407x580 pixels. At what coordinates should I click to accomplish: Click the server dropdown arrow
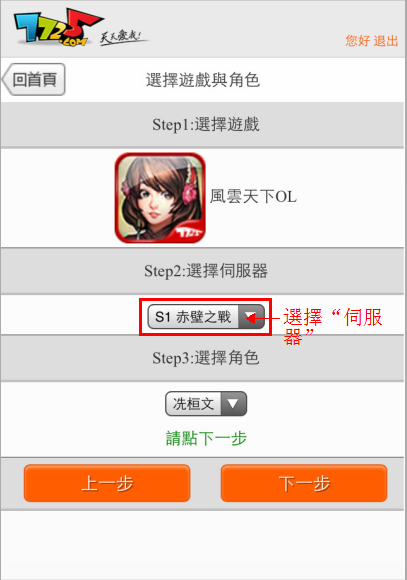pyautogui.click(x=251, y=317)
